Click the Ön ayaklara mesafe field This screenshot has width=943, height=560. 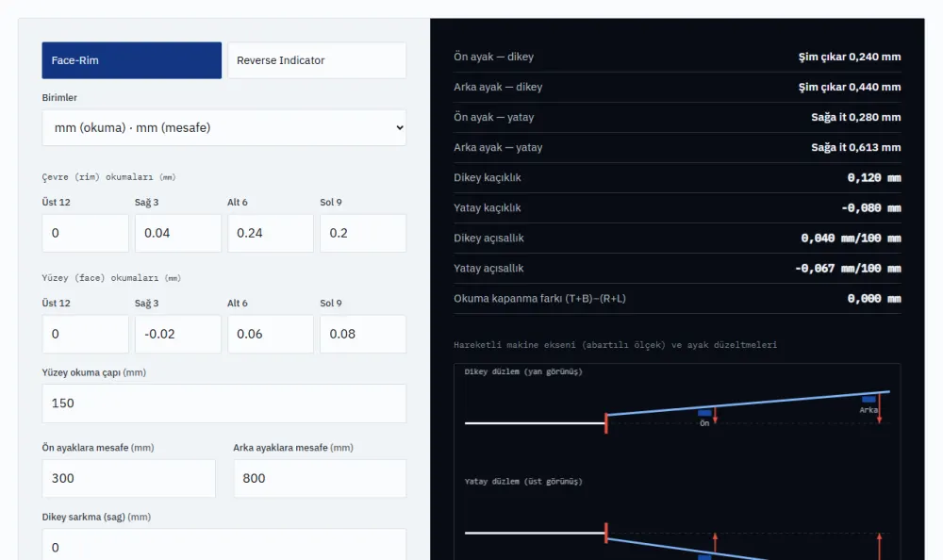click(x=128, y=478)
